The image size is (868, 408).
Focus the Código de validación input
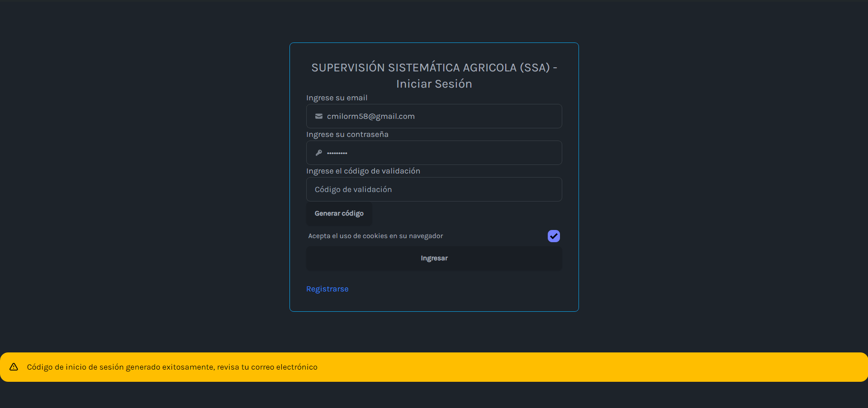(x=434, y=189)
